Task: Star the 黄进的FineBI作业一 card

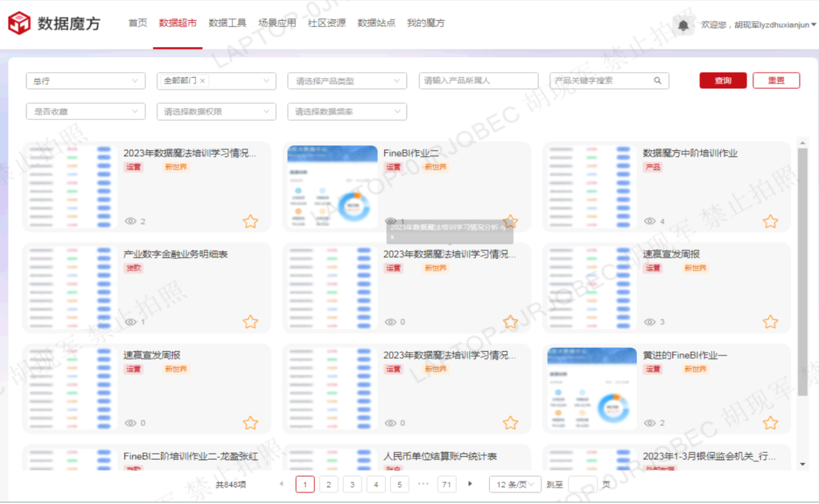Action: coord(770,423)
